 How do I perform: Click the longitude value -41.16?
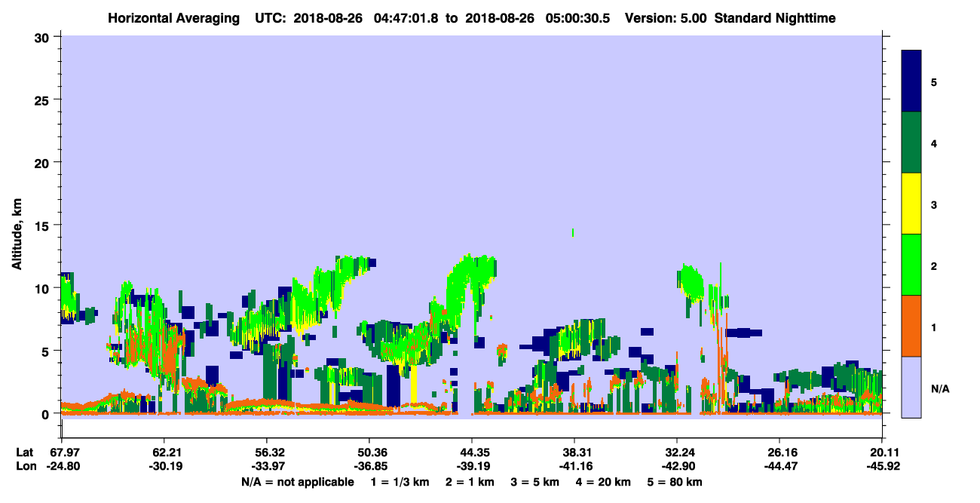pos(574,467)
